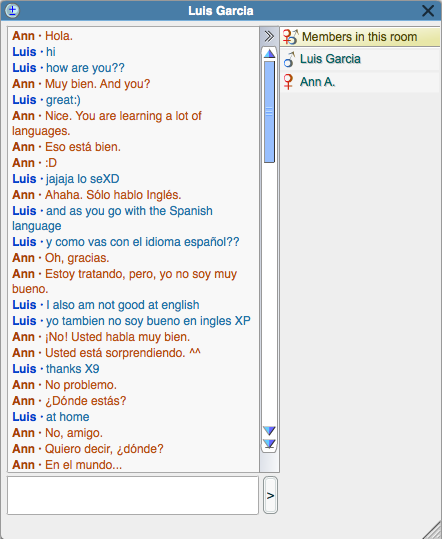
Task: Click the plus/minus zoom icon in title bar
Action: [13, 10]
